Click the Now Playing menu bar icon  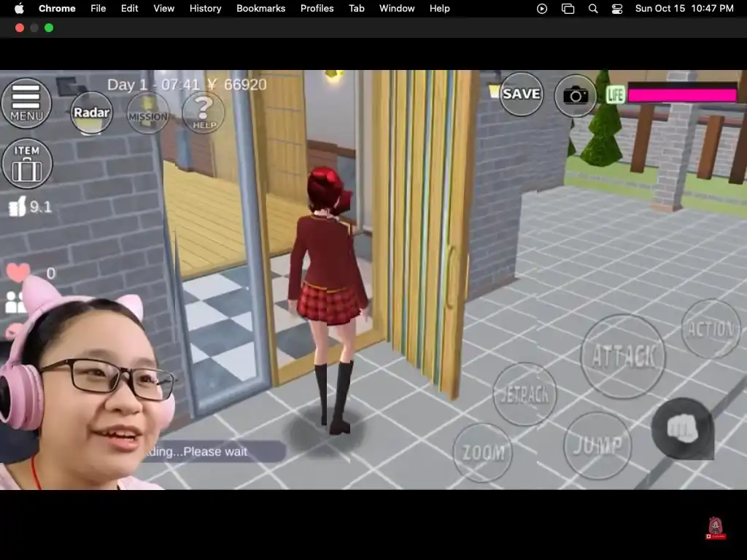pyautogui.click(x=542, y=9)
